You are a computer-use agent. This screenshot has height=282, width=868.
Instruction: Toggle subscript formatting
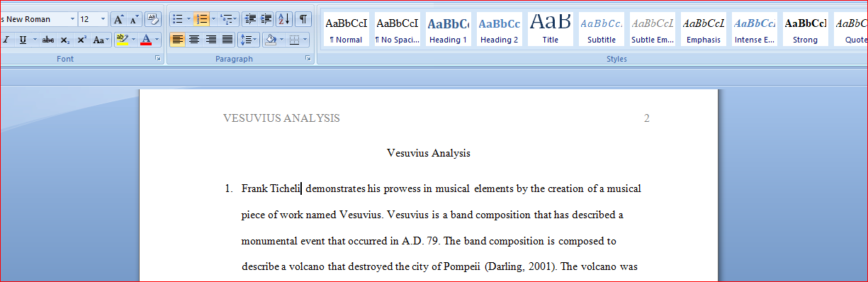(x=65, y=40)
